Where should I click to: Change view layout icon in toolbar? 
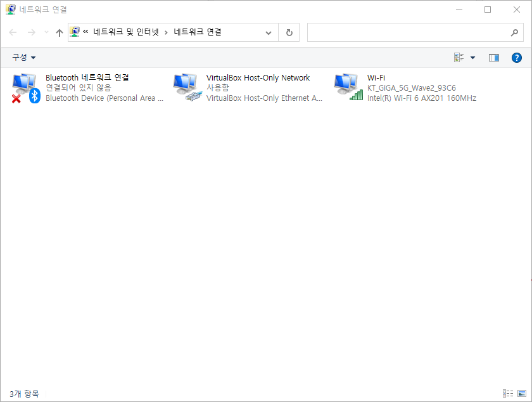(459, 58)
